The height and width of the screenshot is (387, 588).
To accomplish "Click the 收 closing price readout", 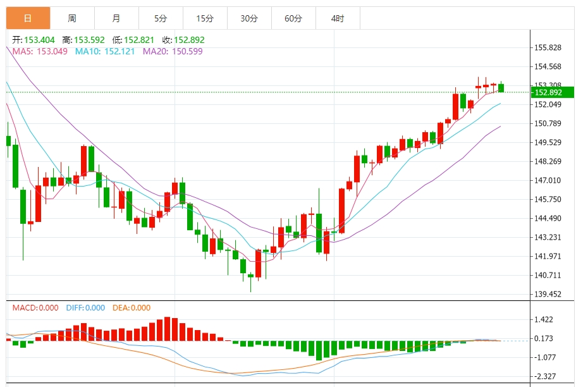I will click(x=183, y=40).
